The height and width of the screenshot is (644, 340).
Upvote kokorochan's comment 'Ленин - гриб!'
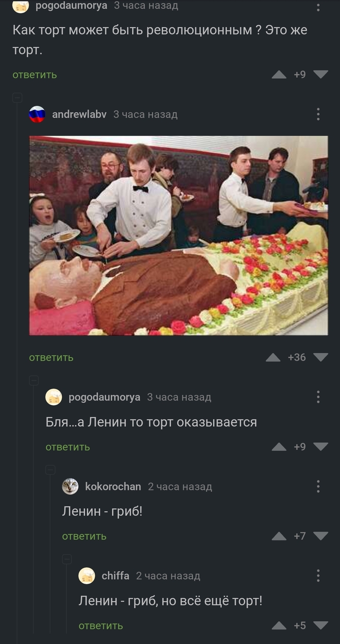279,536
